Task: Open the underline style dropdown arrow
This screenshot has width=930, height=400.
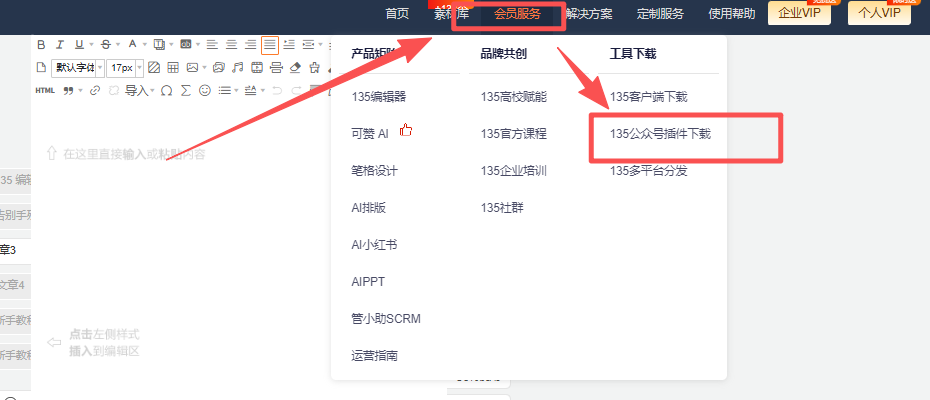Action: (x=91, y=45)
